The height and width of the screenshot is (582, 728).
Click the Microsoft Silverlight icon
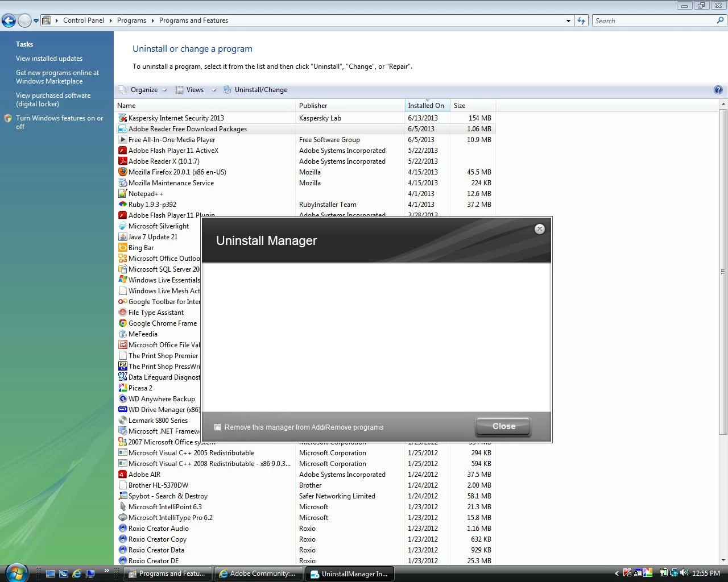pos(122,226)
